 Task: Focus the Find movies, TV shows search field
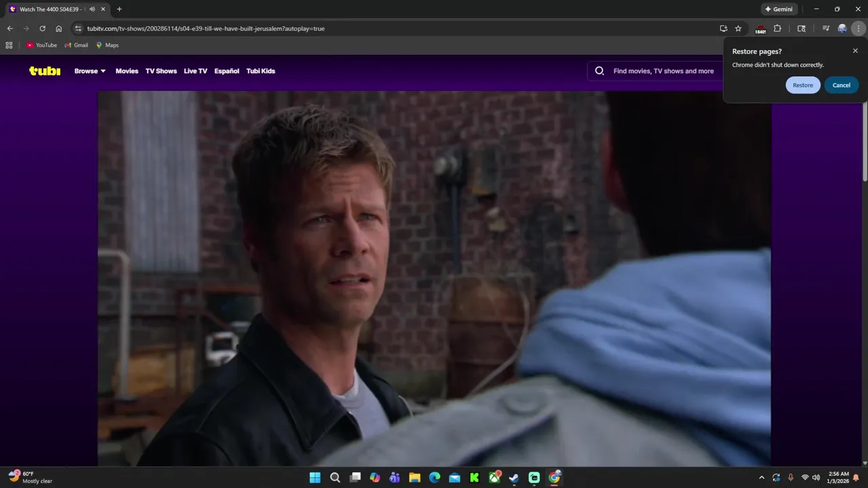click(x=663, y=70)
